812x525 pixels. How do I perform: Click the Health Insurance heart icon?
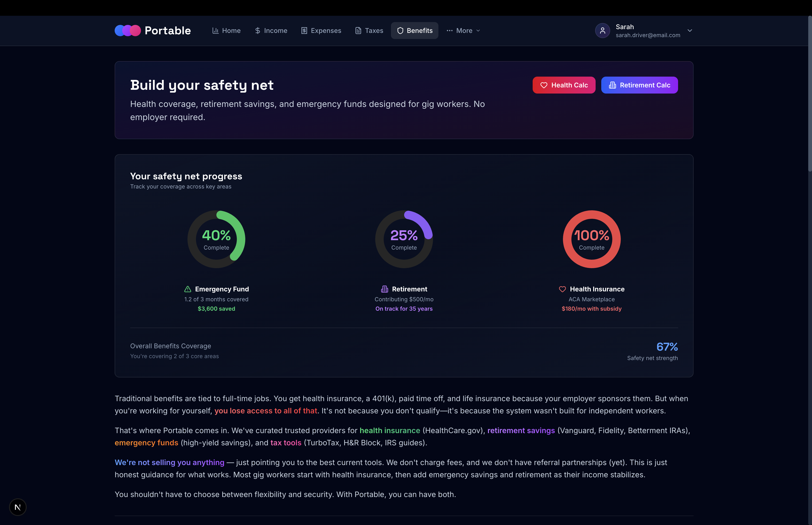(562, 289)
